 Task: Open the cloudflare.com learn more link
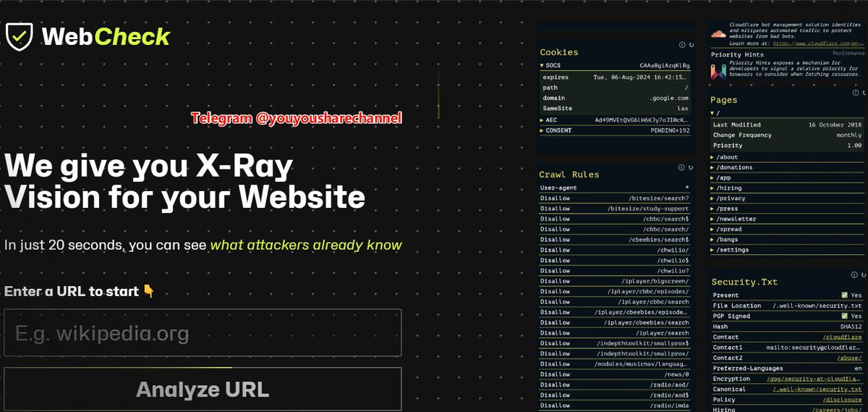(x=818, y=43)
